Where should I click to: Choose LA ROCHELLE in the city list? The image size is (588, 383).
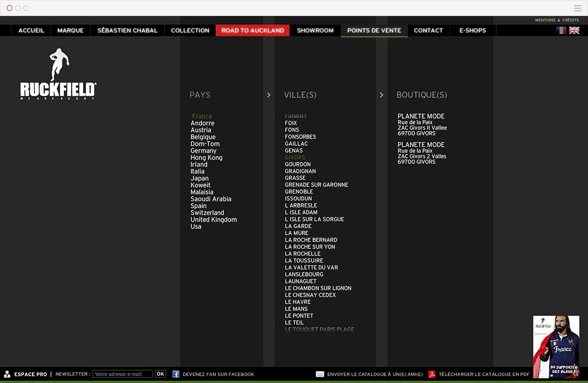[x=303, y=254]
